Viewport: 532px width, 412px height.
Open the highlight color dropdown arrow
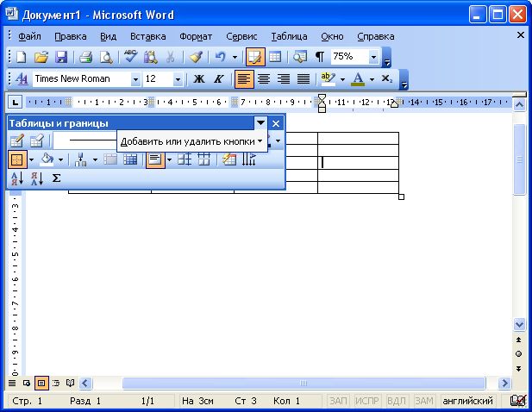tap(342, 79)
